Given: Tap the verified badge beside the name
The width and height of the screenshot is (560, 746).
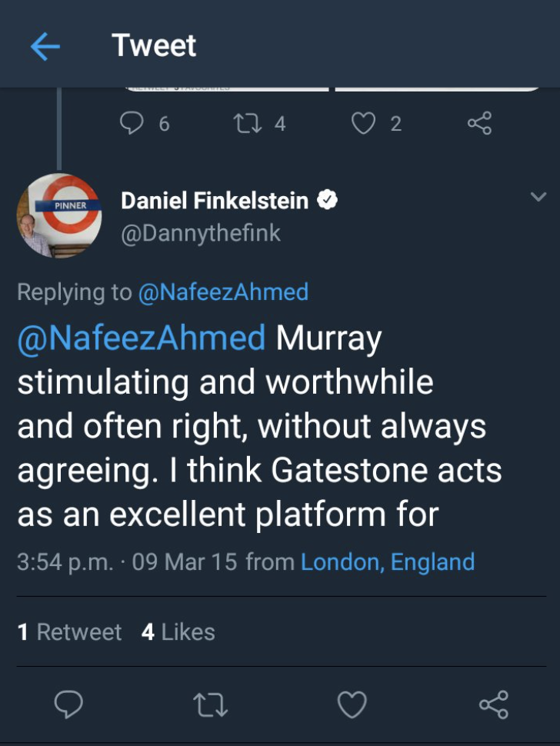Looking at the screenshot, I should click(328, 201).
